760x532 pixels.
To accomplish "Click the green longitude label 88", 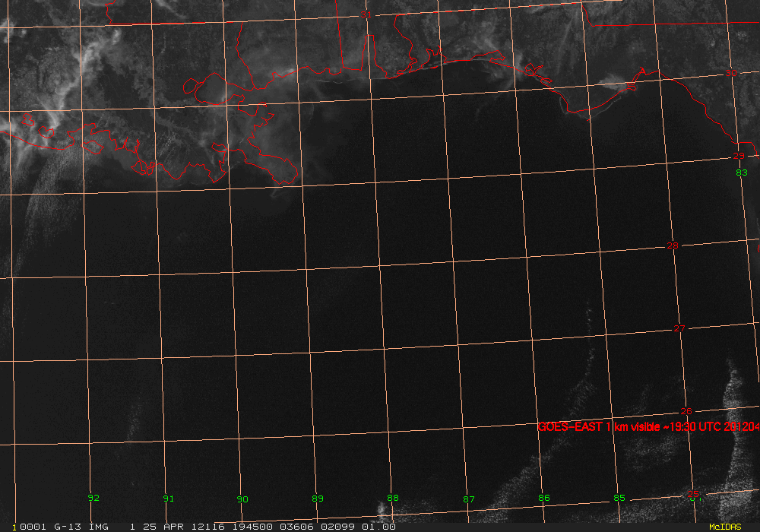I will coord(393,498).
